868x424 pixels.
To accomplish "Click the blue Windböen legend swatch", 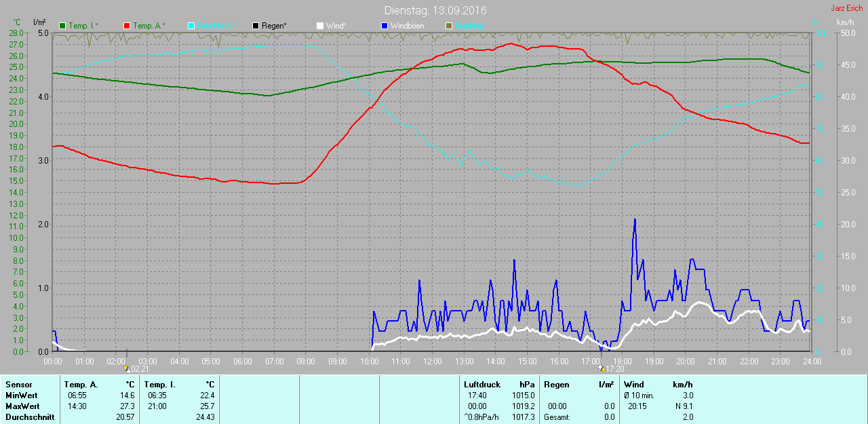I will (384, 26).
